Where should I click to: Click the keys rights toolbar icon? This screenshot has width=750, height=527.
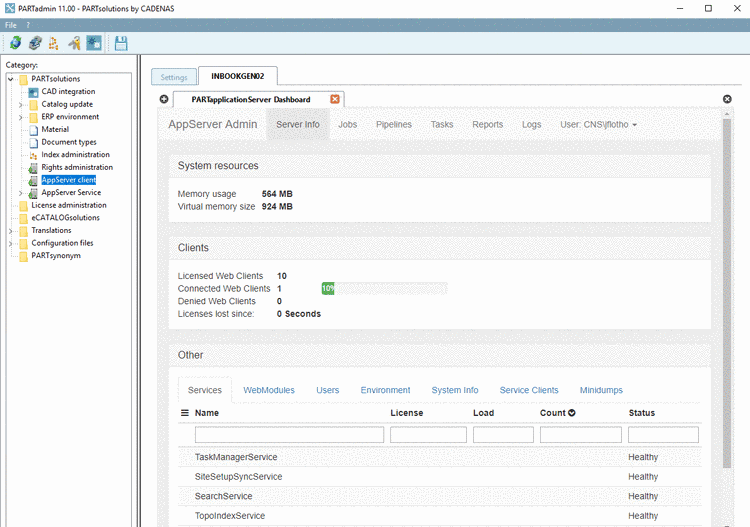tap(74, 43)
